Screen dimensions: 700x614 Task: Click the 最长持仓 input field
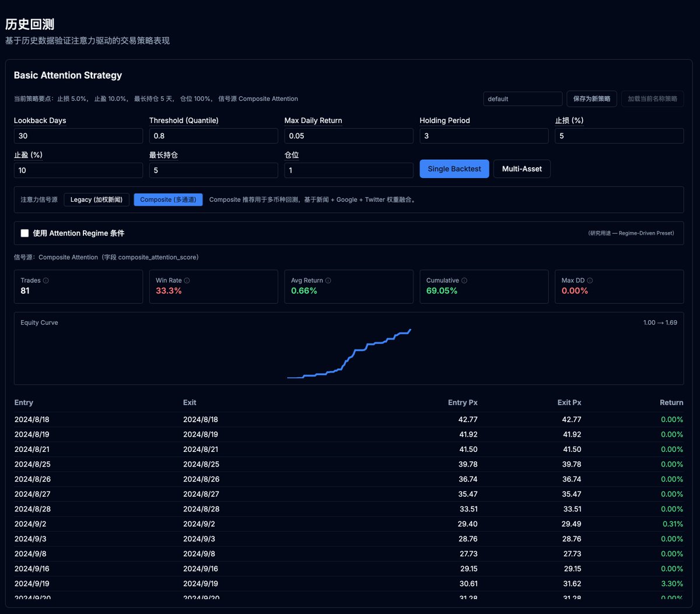[x=213, y=170]
